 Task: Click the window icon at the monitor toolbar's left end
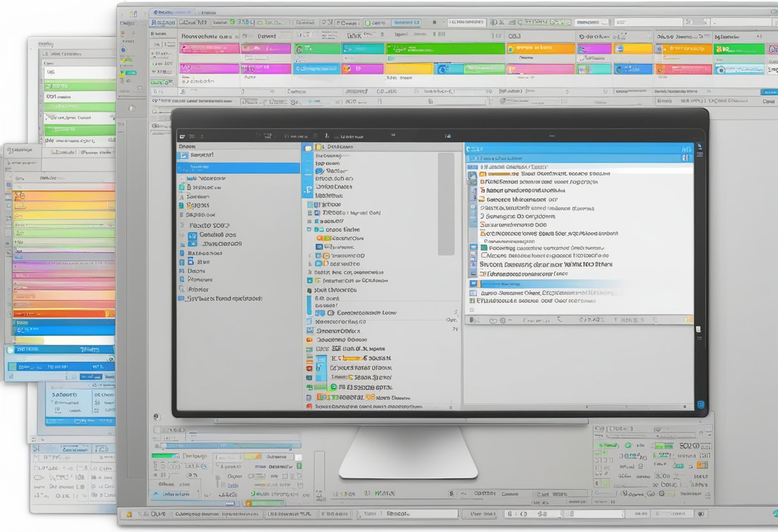point(182,136)
